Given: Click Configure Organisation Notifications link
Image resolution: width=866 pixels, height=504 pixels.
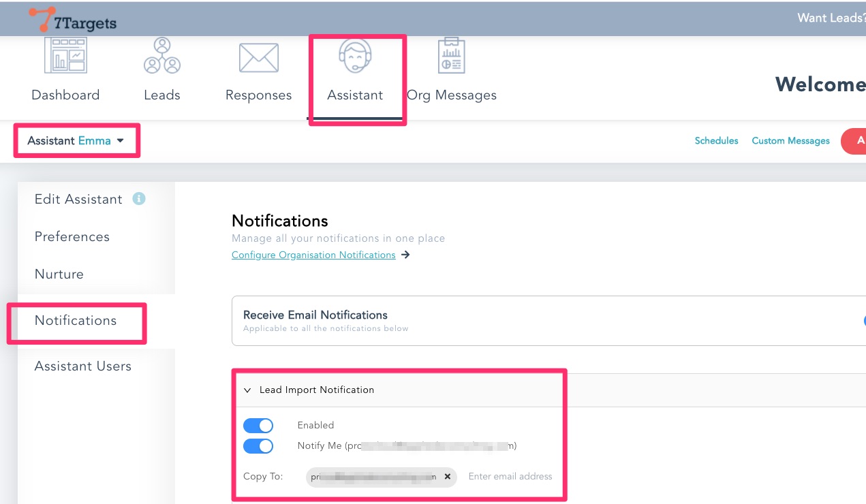Looking at the screenshot, I should point(313,255).
